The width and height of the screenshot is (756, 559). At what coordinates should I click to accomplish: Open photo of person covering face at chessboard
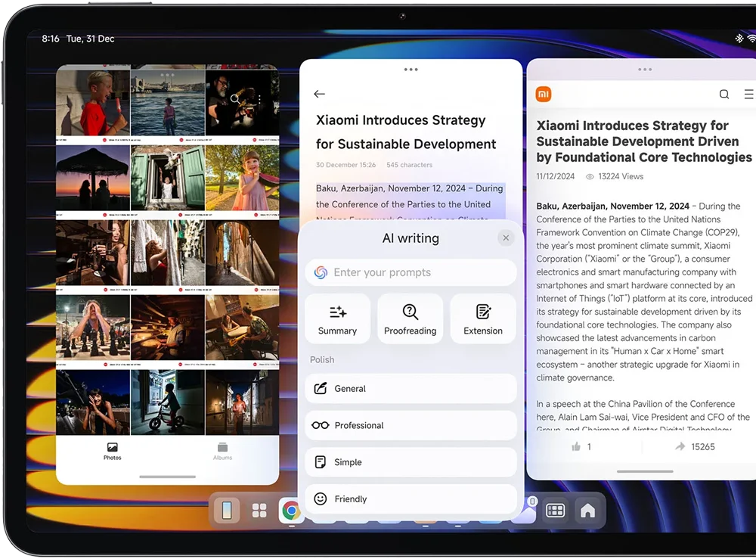(x=93, y=328)
